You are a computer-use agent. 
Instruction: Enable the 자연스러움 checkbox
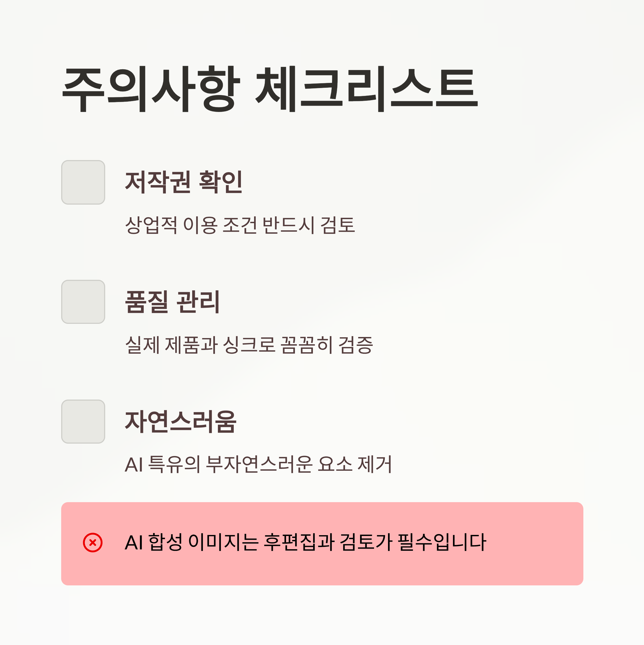coord(83,422)
